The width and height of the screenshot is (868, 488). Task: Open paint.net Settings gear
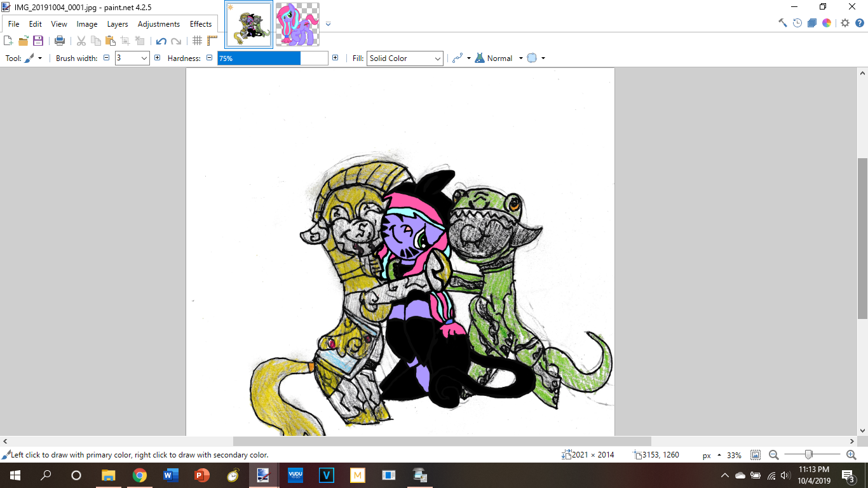(844, 23)
